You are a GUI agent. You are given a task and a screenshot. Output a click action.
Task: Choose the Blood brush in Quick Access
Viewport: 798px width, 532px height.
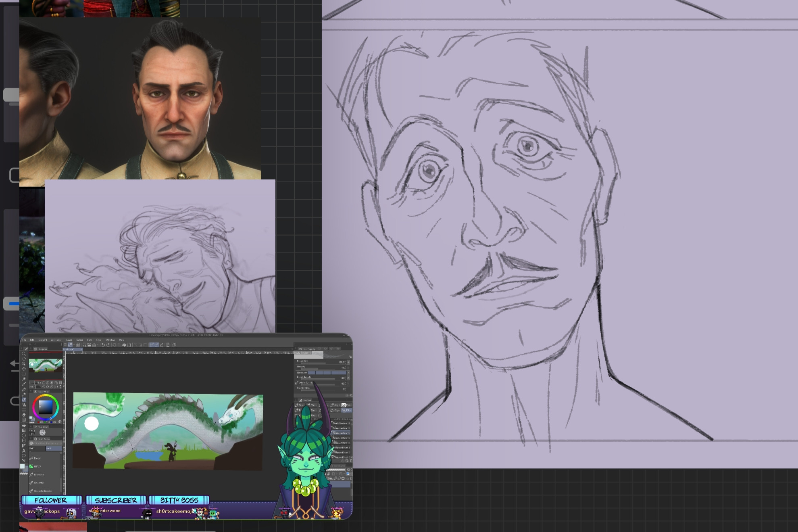[x=37, y=458]
